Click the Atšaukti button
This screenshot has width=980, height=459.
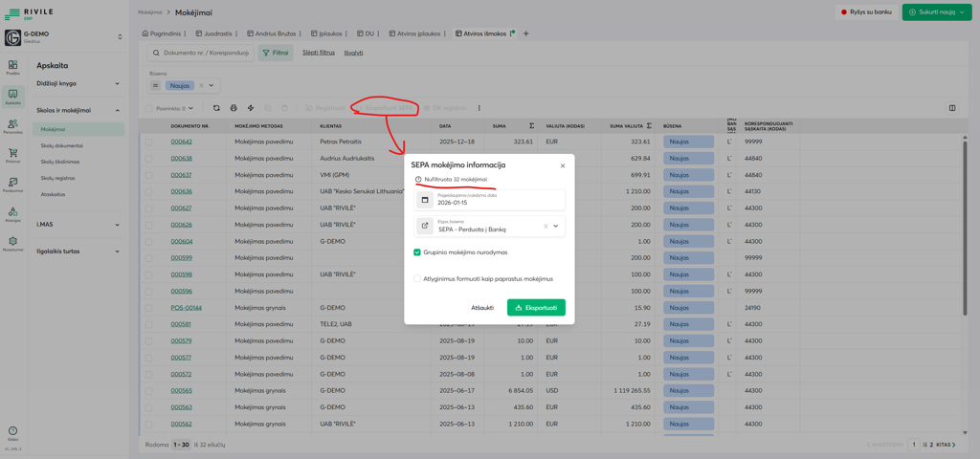(x=482, y=308)
